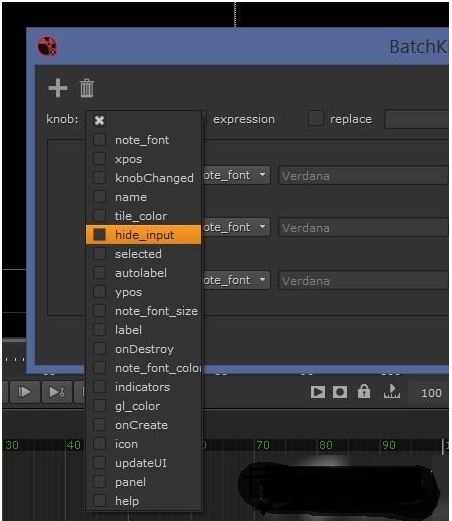The height and width of the screenshot is (521, 452).
Task: Jump to frame 30 on timeline
Action: tap(12, 445)
